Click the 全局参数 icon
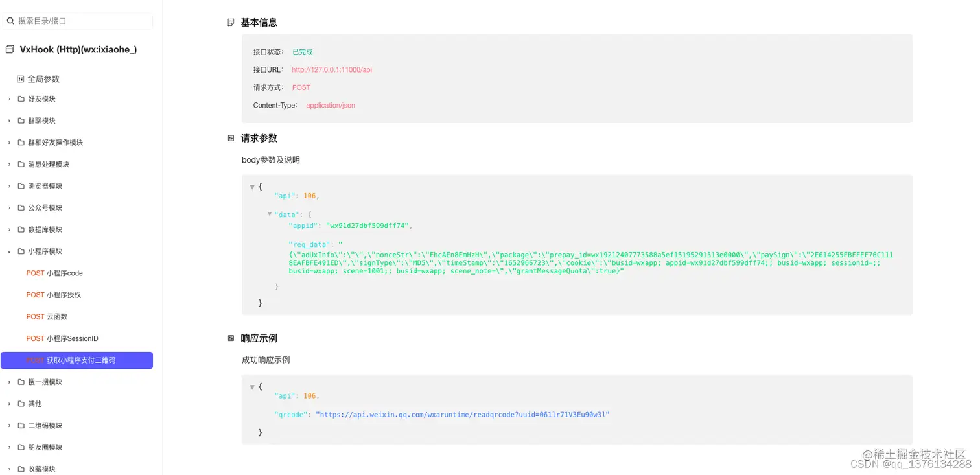This screenshot has width=980, height=475. 21,79
